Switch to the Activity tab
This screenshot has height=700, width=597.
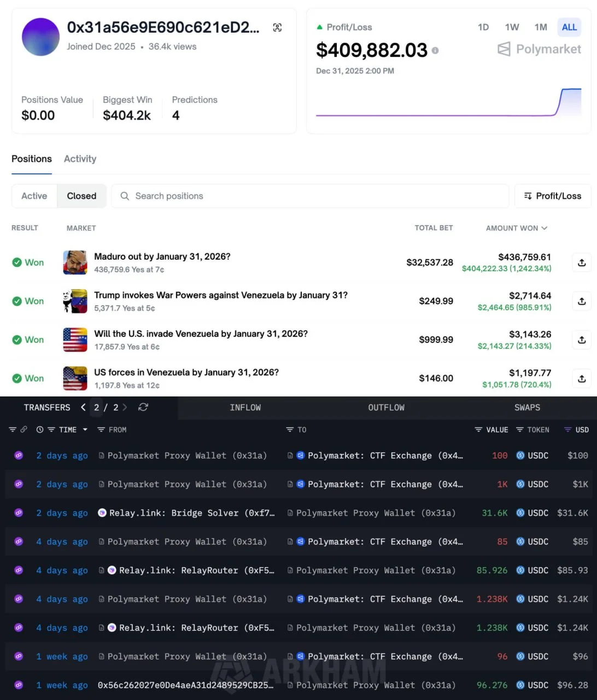[x=80, y=159]
